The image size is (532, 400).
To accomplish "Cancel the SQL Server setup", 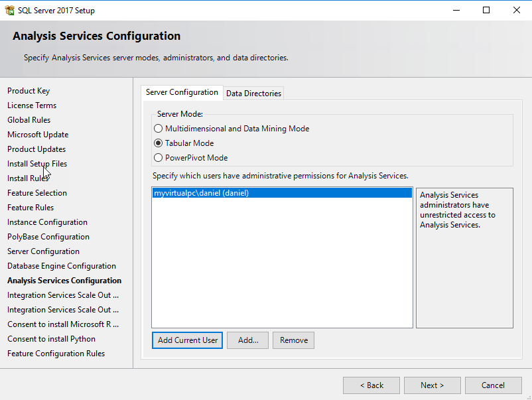I will click(x=493, y=385).
